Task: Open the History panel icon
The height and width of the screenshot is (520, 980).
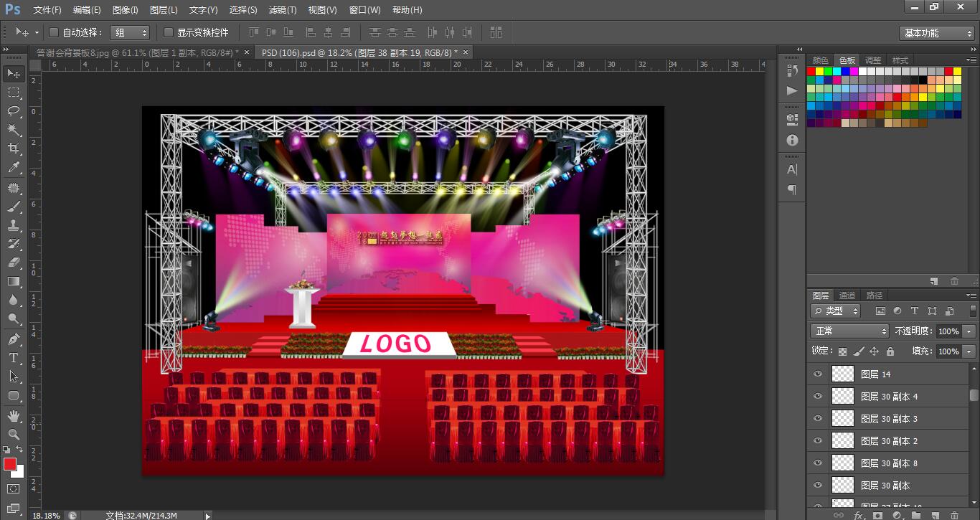Action: tap(792, 70)
